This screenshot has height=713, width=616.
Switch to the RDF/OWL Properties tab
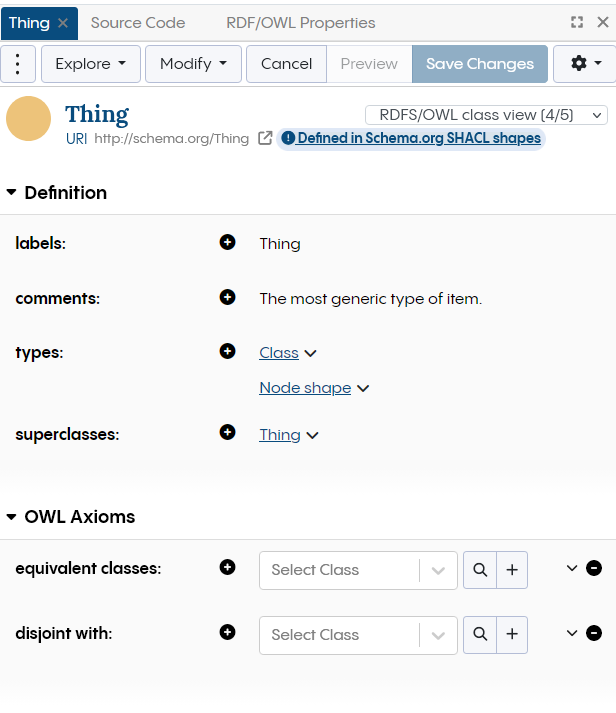coord(300,23)
